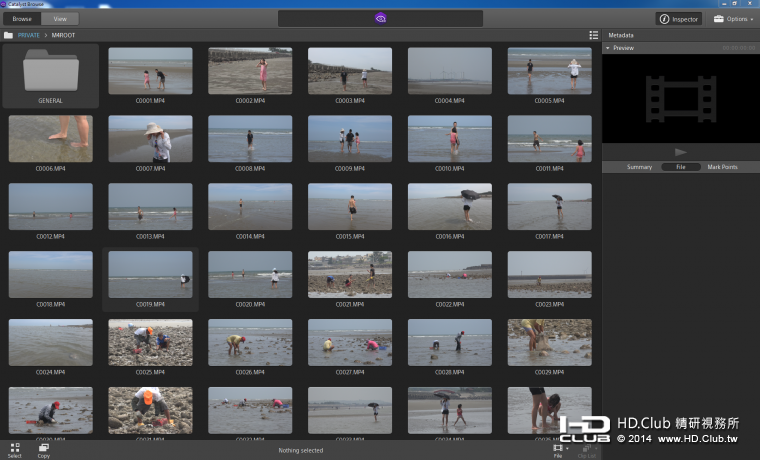Click the folder icon beside PRIVATE path
760x460 pixels.
coord(9,35)
